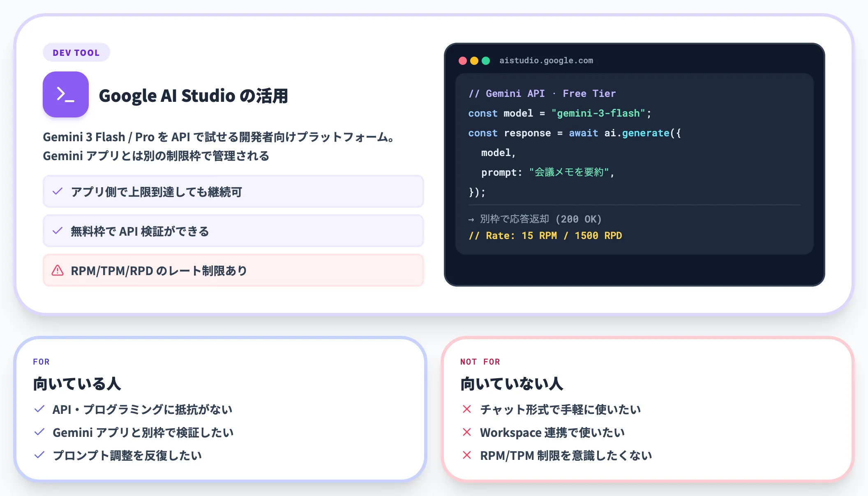Click checkmark icon beside アプリ側で上限到達しても継続可
Image resolution: width=868 pixels, height=496 pixels.
(x=58, y=191)
